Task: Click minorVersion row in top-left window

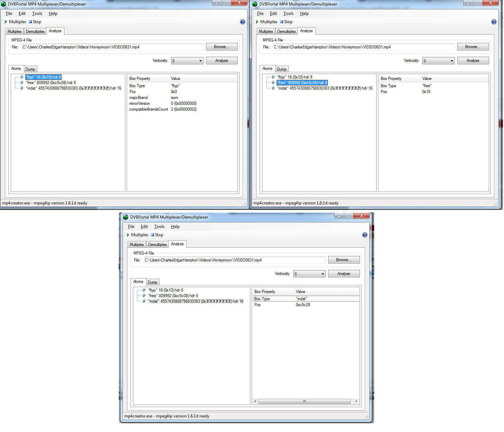Action: (182, 103)
